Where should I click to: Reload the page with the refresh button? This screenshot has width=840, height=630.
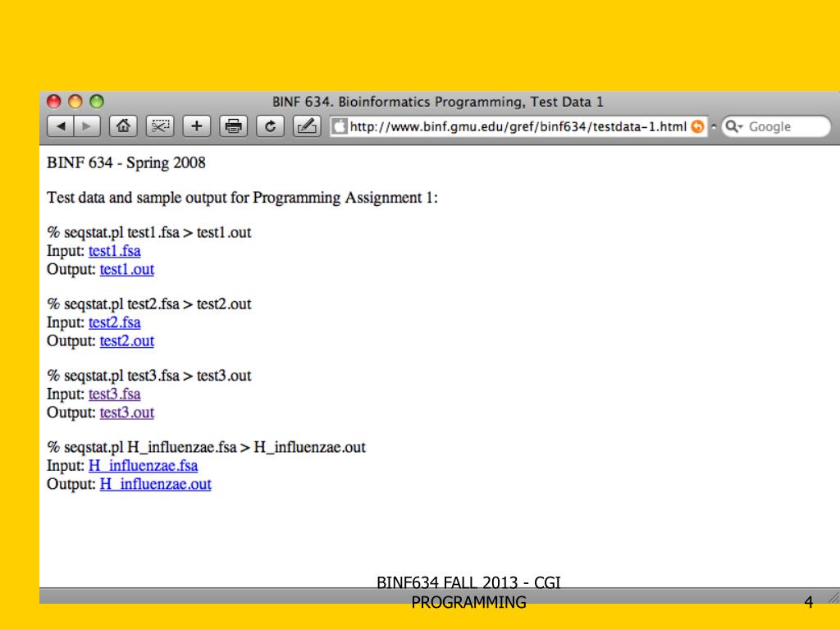click(x=270, y=126)
